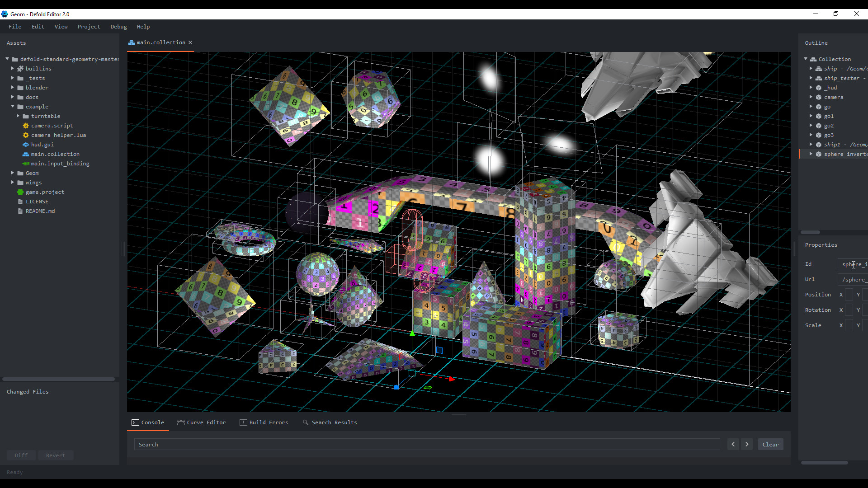This screenshot has width=868, height=488.
Task: Expand the turntable folder
Action: pyautogui.click(x=18, y=116)
